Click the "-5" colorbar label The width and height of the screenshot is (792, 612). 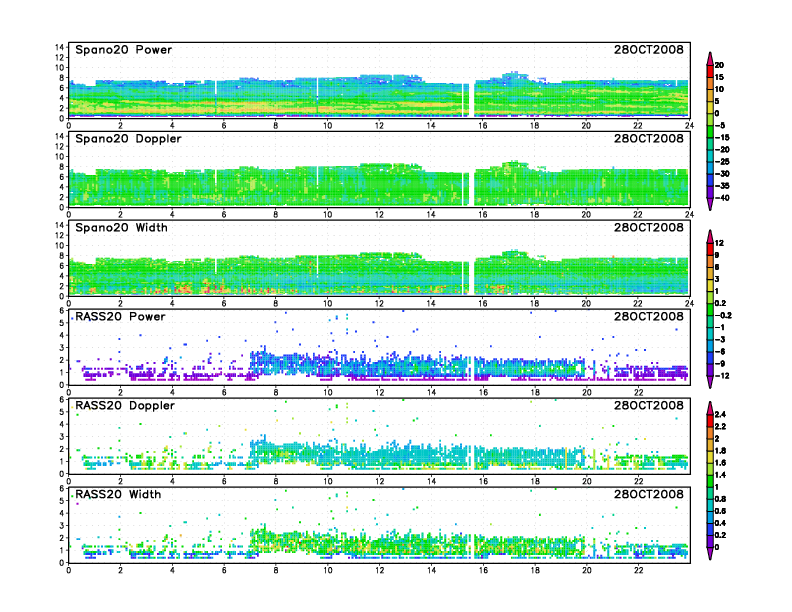tap(720, 125)
